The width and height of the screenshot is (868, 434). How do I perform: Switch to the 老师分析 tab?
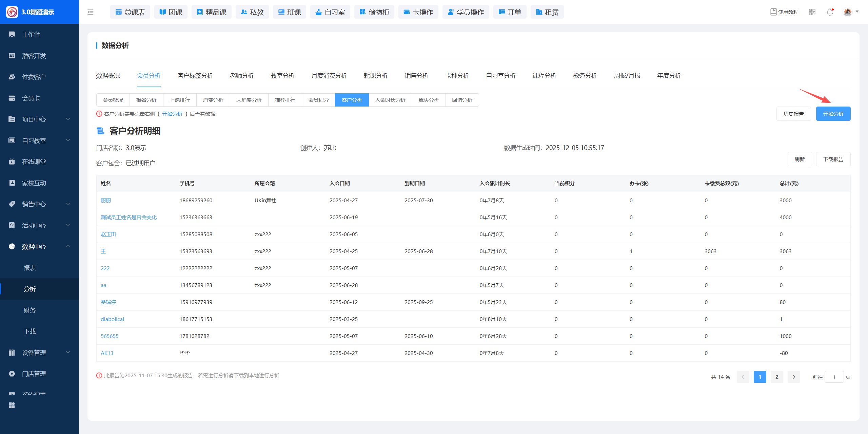tap(242, 76)
